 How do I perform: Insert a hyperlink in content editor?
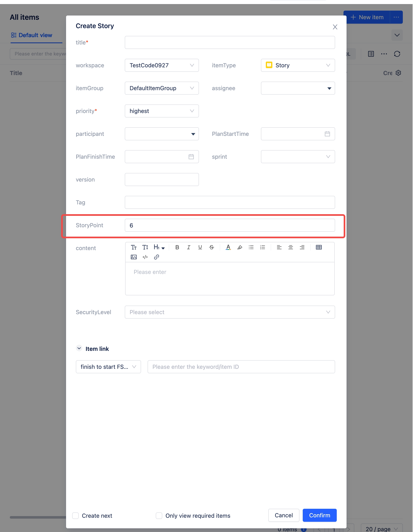pos(157,257)
